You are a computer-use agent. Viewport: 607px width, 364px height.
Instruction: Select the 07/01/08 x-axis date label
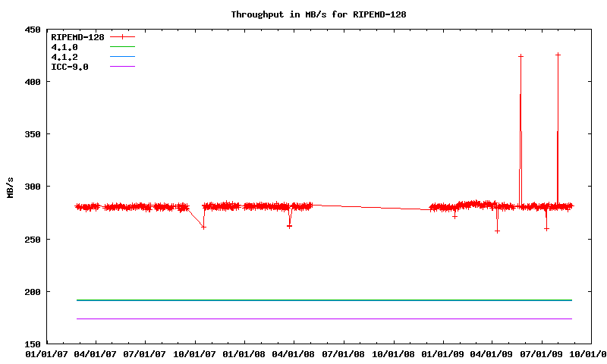point(344,353)
